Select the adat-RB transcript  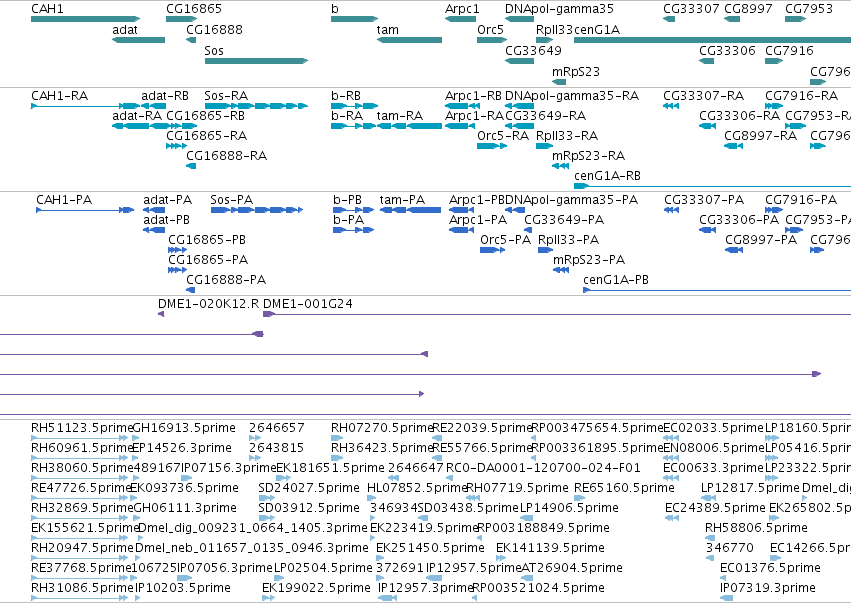click(x=154, y=106)
